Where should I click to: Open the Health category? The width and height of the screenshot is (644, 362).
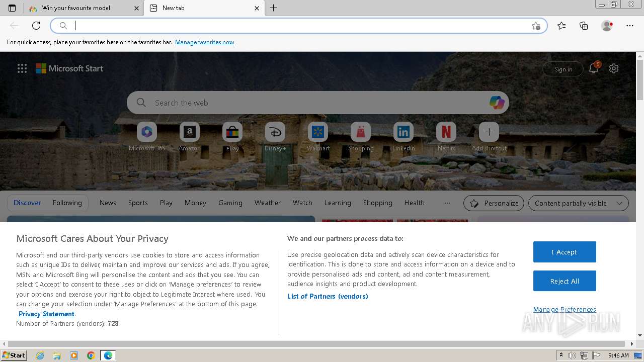point(415,203)
